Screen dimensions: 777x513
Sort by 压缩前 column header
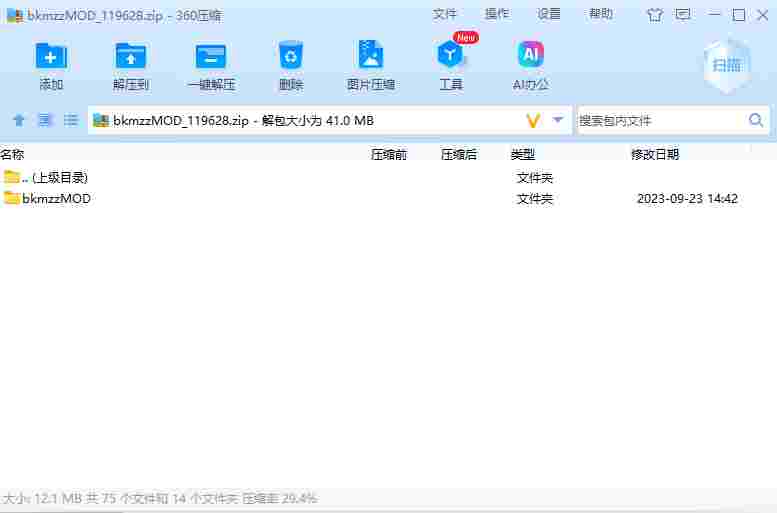389,155
